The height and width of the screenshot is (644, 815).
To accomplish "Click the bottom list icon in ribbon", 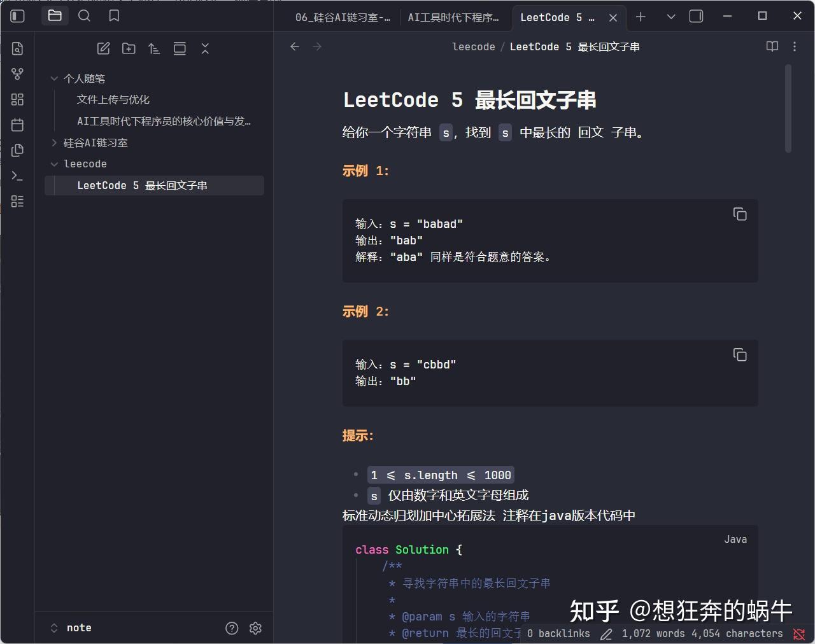I will point(18,201).
